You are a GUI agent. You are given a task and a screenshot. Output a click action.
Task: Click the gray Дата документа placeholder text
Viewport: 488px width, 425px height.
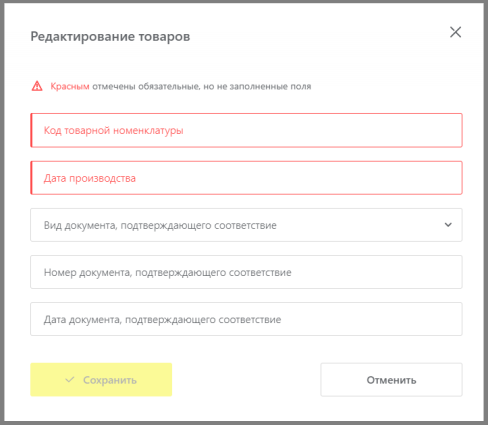(162, 320)
